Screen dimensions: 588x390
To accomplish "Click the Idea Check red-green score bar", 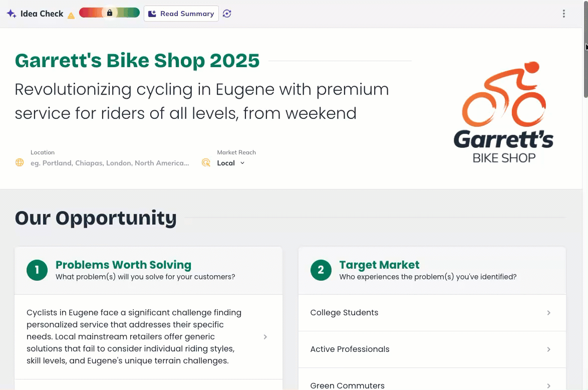I will coord(128,13).
